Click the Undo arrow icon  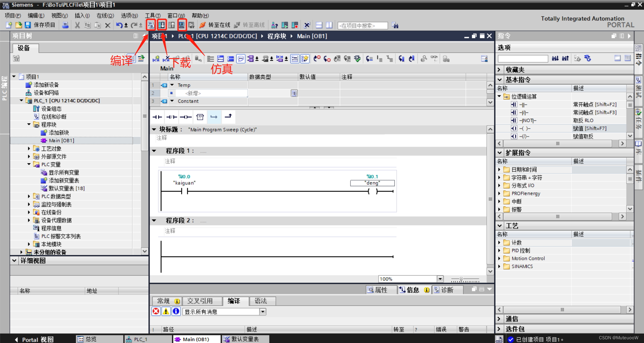(119, 25)
